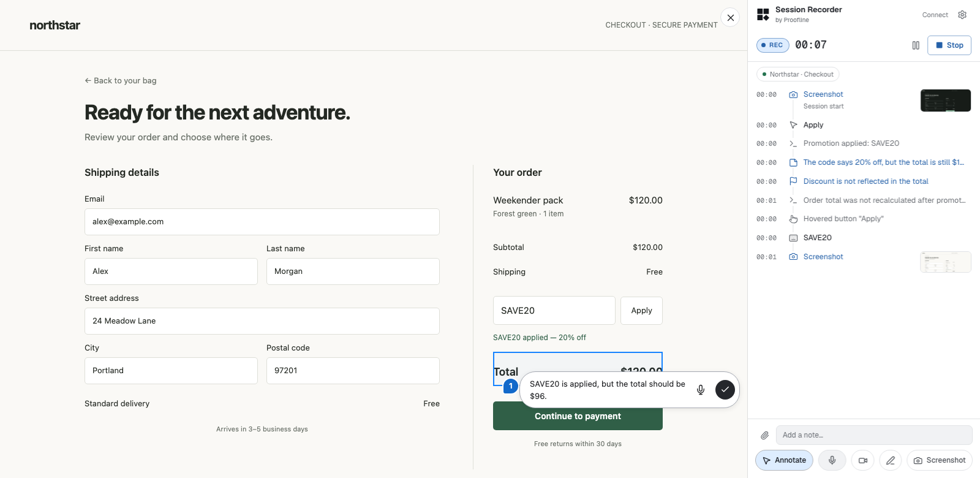Close the checkout page with the X button

[x=730, y=18]
